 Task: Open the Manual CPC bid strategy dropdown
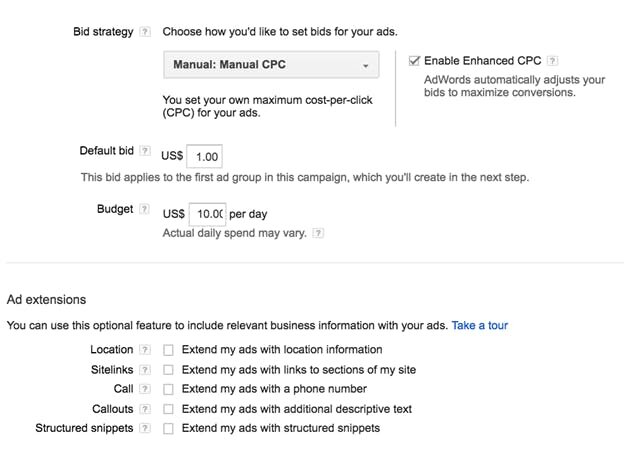click(x=271, y=65)
